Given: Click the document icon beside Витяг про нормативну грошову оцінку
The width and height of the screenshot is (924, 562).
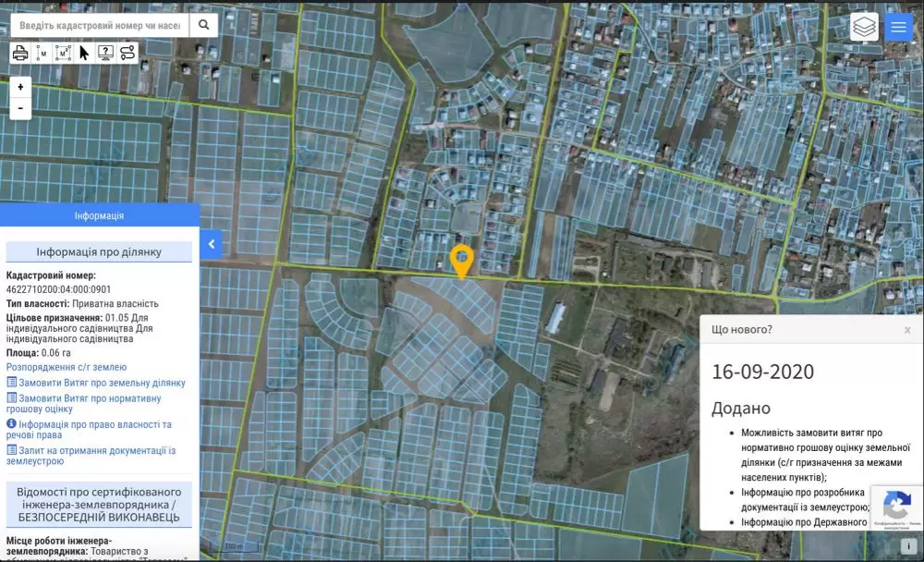Looking at the screenshot, I should click(11, 397).
